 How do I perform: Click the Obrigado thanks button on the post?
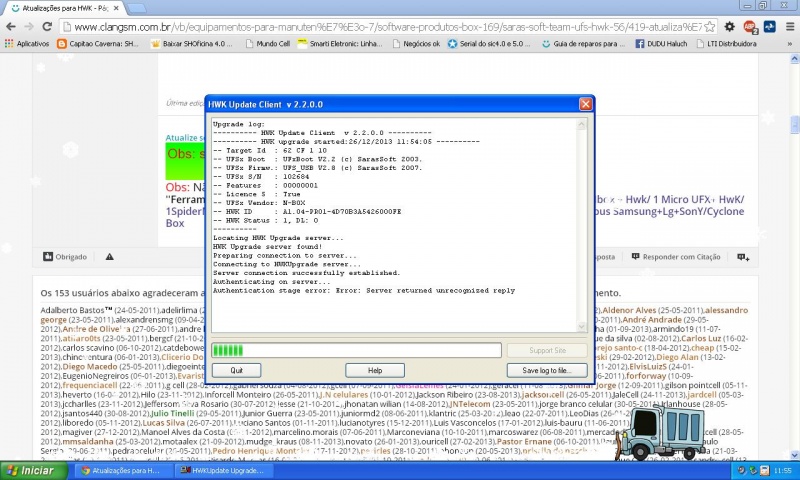[x=65, y=257]
